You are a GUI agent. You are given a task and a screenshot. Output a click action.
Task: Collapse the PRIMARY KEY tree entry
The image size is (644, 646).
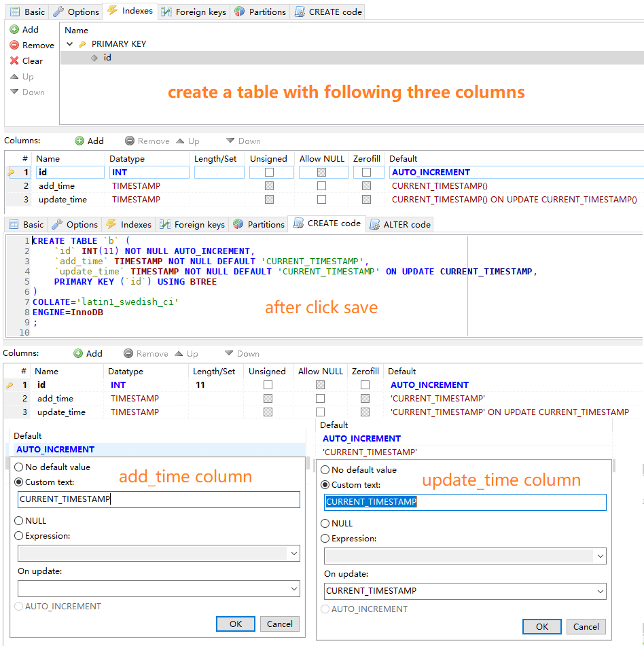70,43
